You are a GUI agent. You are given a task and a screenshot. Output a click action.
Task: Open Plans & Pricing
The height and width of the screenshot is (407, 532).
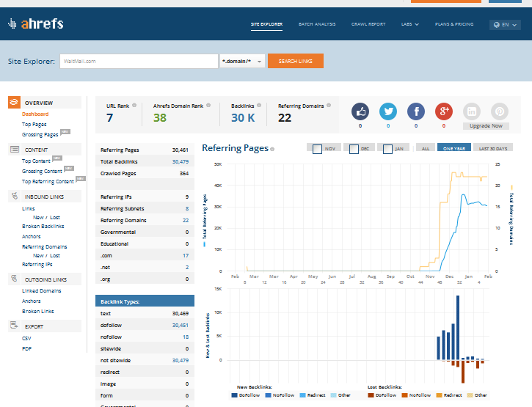[x=454, y=24]
